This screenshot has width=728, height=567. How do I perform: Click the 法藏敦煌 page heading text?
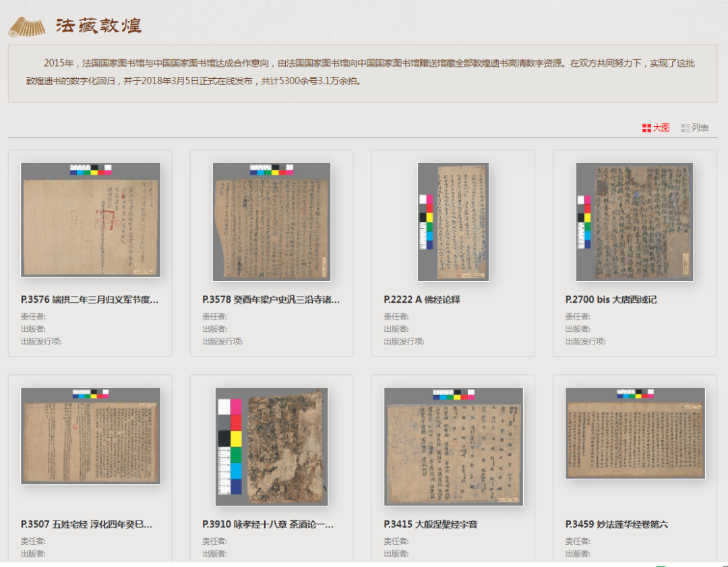pyautogui.click(x=98, y=26)
